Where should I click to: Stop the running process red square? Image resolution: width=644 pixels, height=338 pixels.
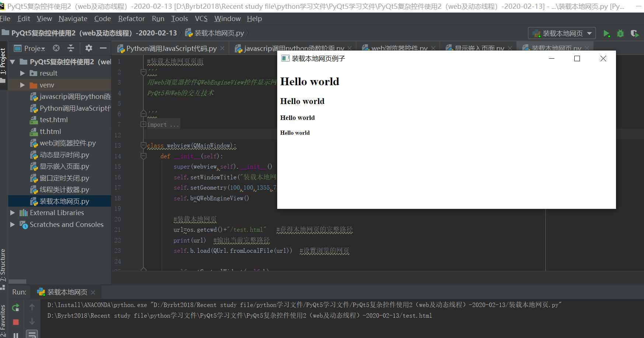[x=15, y=322]
